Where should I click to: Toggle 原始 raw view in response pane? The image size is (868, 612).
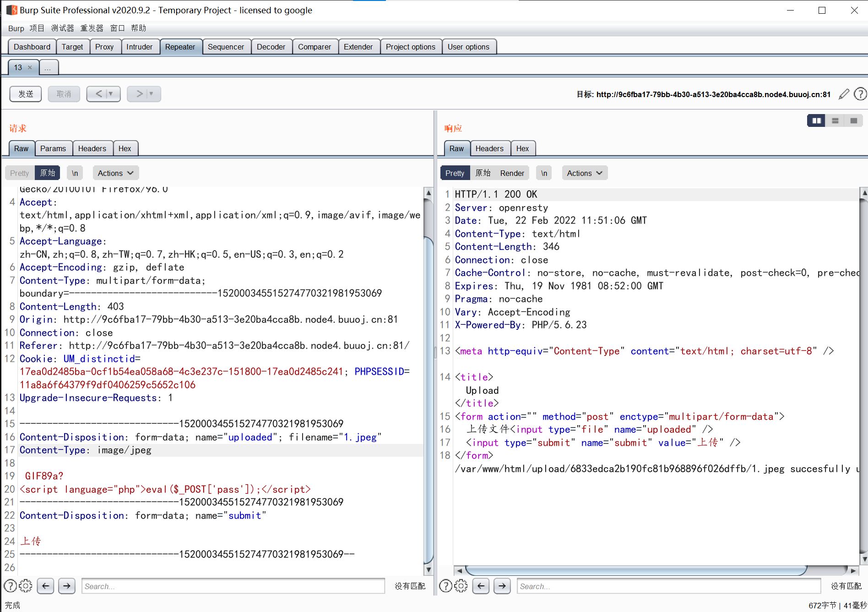click(x=483, y=173)
